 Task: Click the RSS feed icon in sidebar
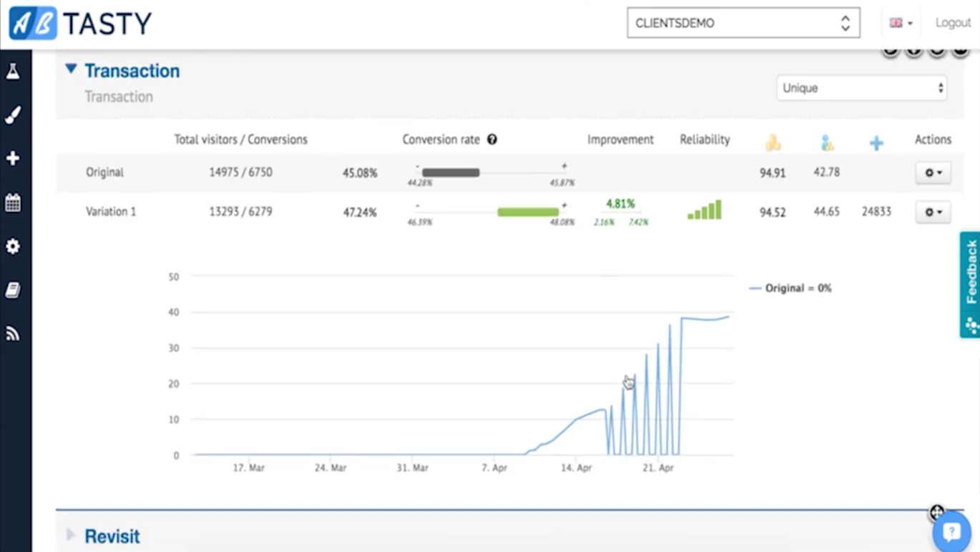(x=13, y=334)
